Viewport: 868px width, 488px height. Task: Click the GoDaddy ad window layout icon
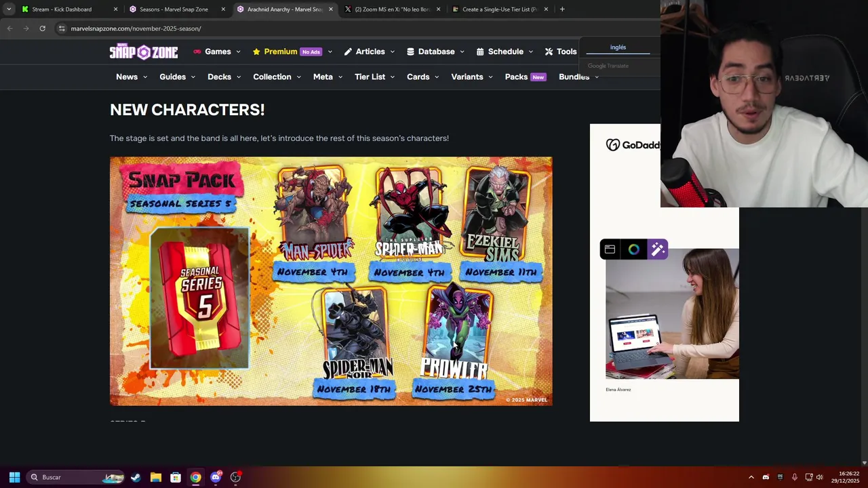pyautogui.click(x=610, y=249)
